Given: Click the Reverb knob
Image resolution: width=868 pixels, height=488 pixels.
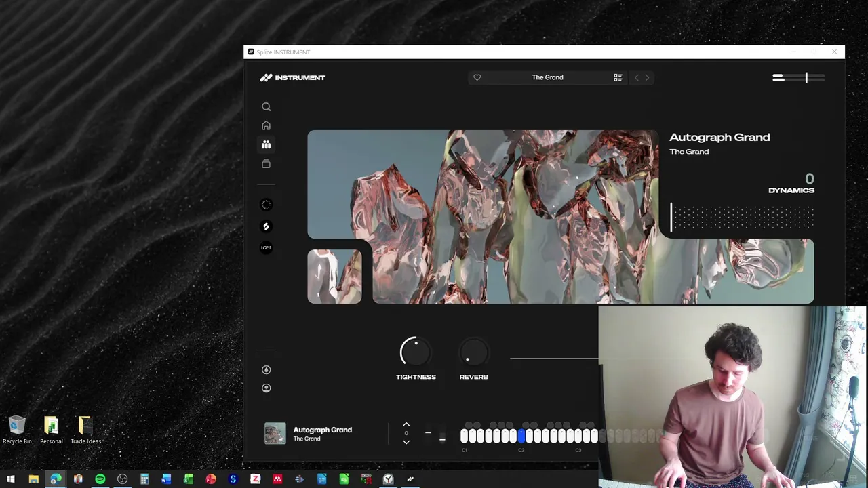Looking at the screenshot, I should pyautogui.click(x=473, y=352).
